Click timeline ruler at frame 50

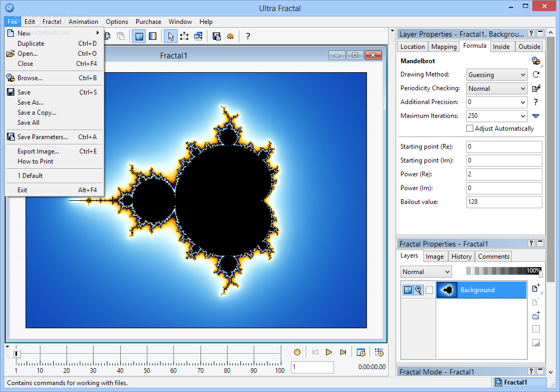coord(147,363)
